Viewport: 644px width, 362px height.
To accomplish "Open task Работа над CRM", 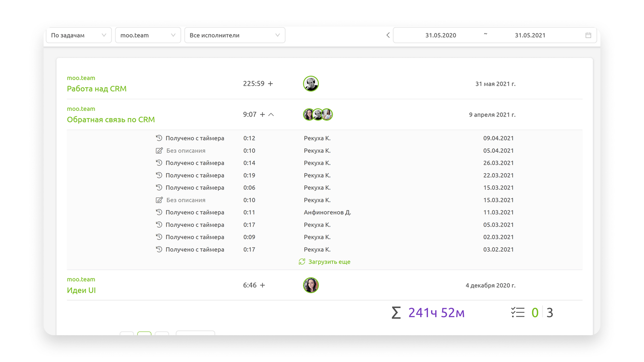I will coord(97,89).
